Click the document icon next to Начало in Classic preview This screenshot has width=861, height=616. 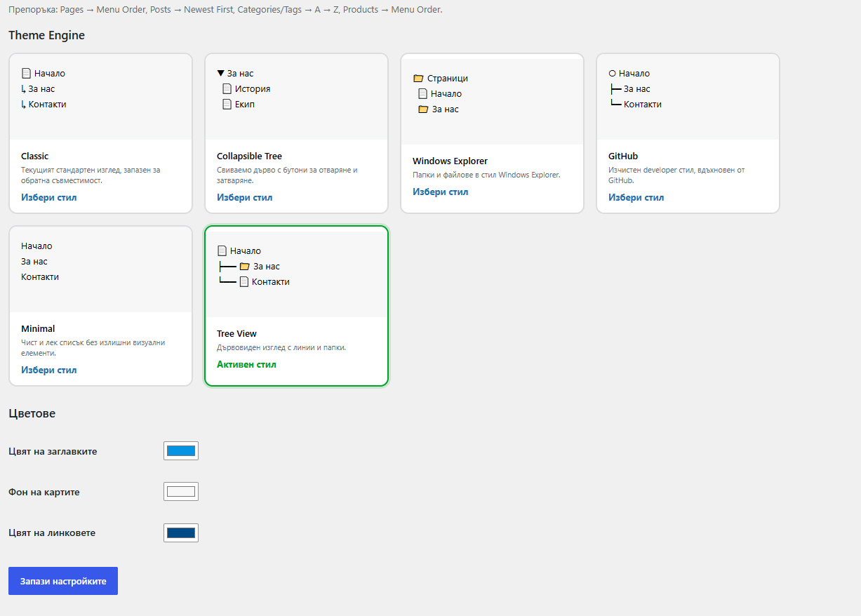pos(26,73)
